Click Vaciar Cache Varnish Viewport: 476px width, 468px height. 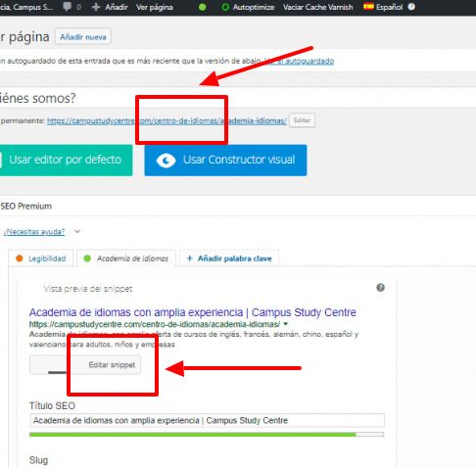click(x=318, y=7)
